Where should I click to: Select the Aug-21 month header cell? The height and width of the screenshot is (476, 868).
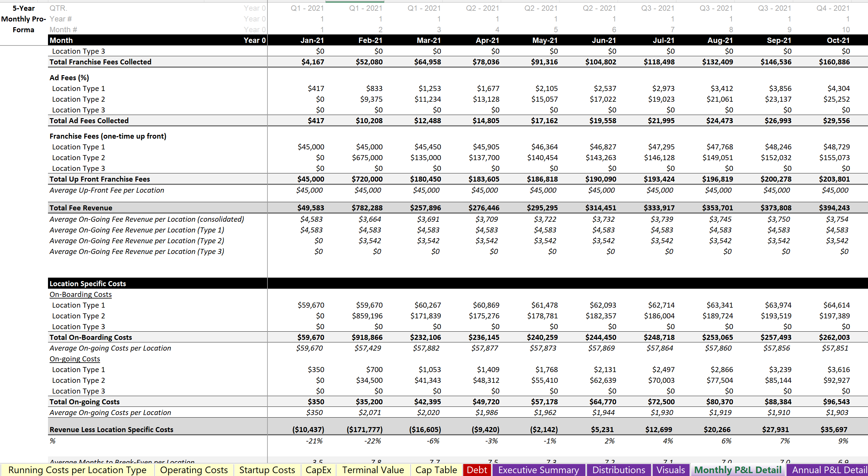720,40
